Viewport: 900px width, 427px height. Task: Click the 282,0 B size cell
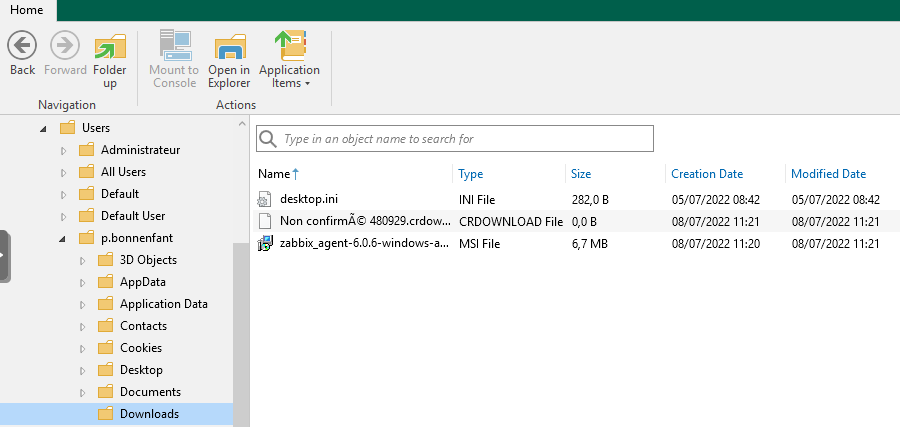(x=590, y=200)
